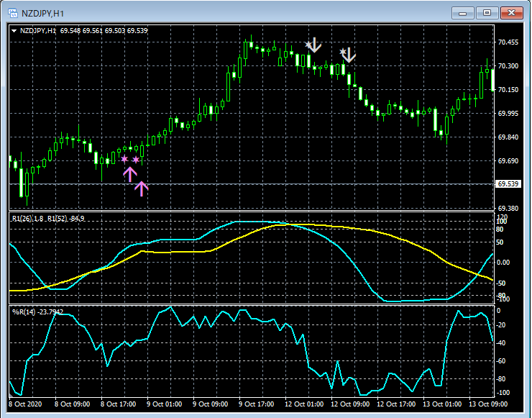Click the NZDJPY chart window icon

click(12, 13)
